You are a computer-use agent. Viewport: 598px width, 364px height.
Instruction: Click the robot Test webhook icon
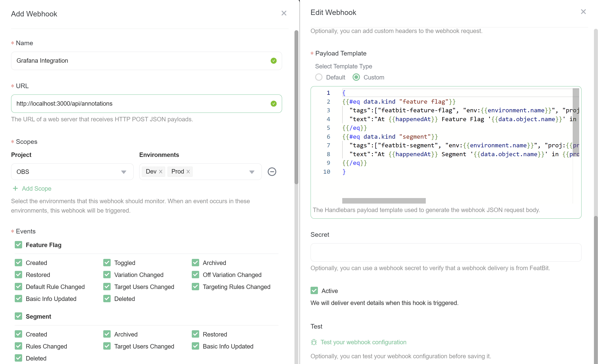[x=314, y=342]
